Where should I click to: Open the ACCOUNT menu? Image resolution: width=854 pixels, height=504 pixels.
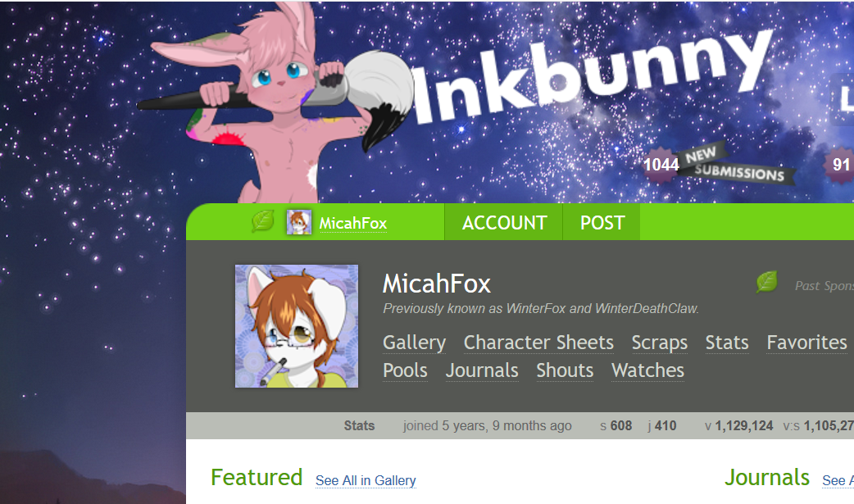click(x=504, y=222)
